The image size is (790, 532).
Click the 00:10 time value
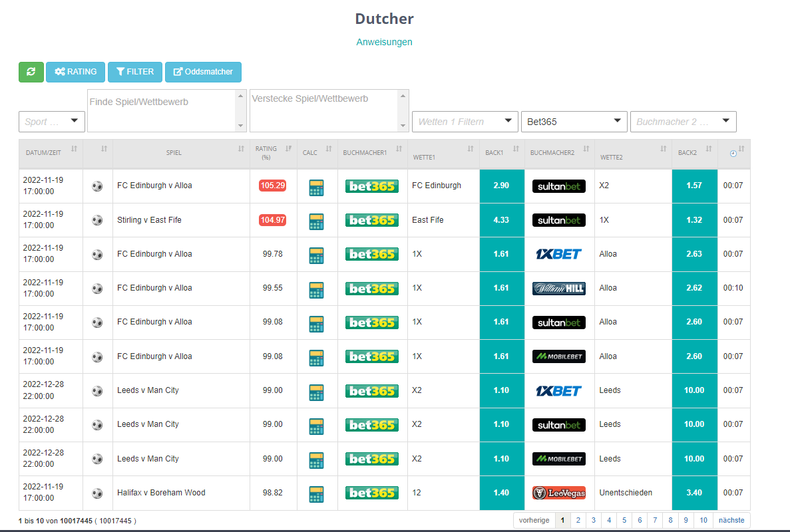pyautogui.click(x=733, y=288)
